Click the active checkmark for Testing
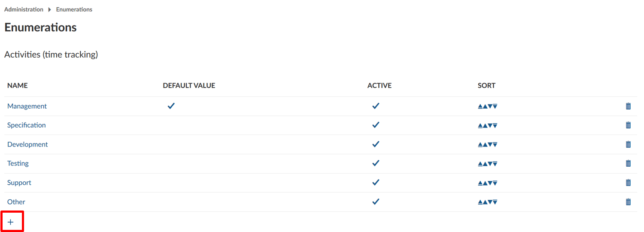The width and height of the screenshot is (644, 232). 376,163
